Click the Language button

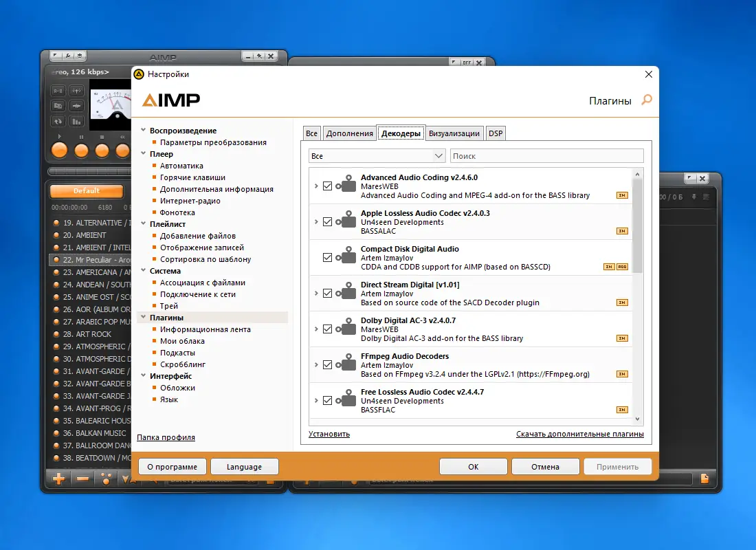point(245,467)
